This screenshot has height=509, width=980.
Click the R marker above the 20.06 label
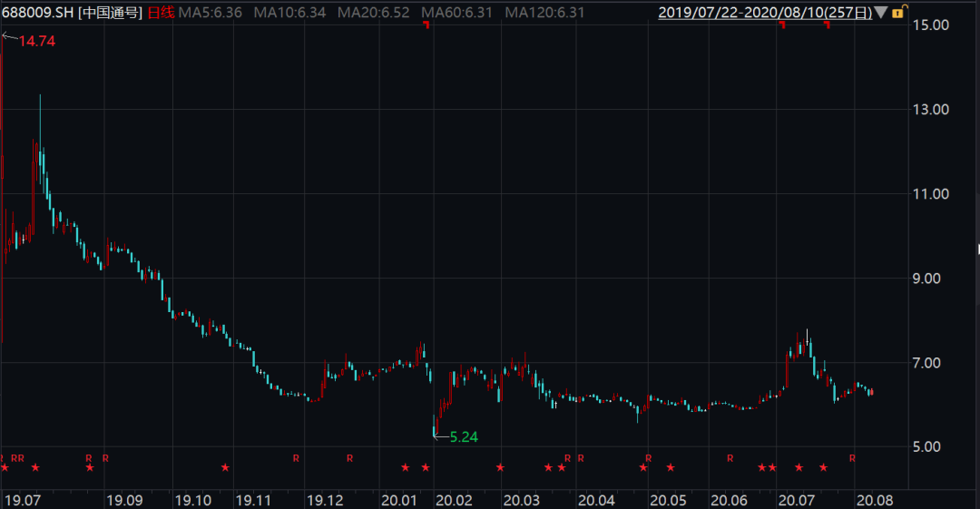pyautogui.click(x=730, y=458)
